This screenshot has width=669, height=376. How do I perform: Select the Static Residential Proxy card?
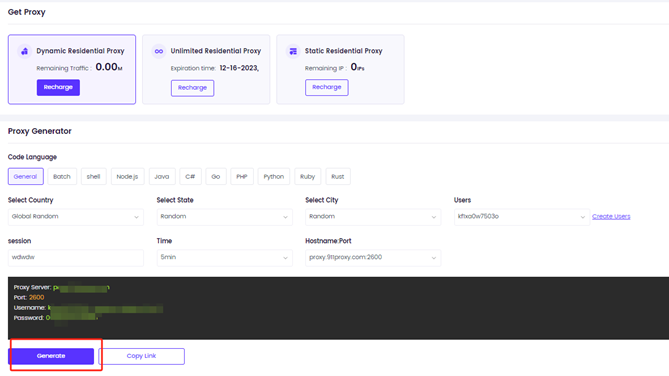pos(340,70)
